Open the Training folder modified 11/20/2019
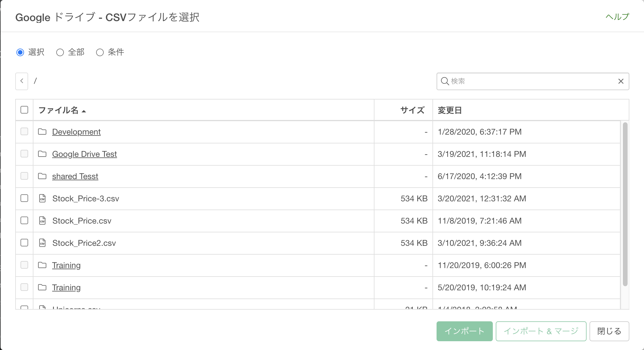 click(66, 265)
